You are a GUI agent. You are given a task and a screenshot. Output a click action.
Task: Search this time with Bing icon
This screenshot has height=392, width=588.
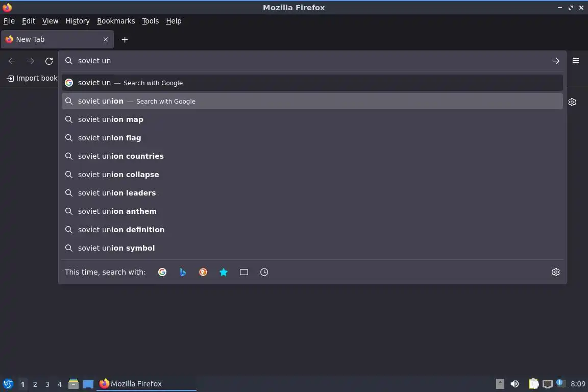tap(183, 272)
